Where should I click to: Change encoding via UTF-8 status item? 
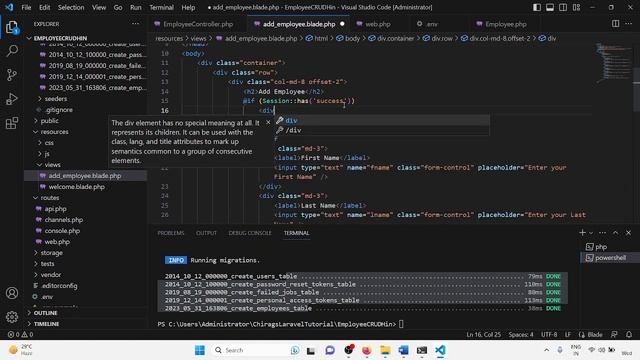point(549,334)
